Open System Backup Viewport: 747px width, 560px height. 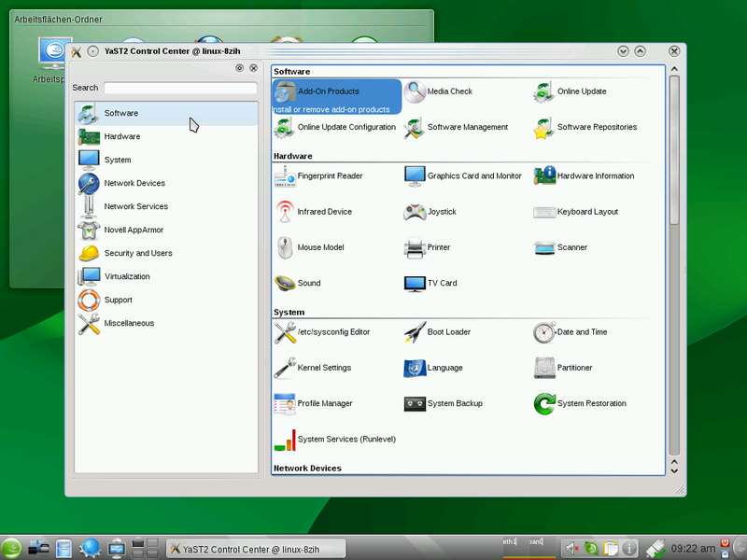pos(443,404)
